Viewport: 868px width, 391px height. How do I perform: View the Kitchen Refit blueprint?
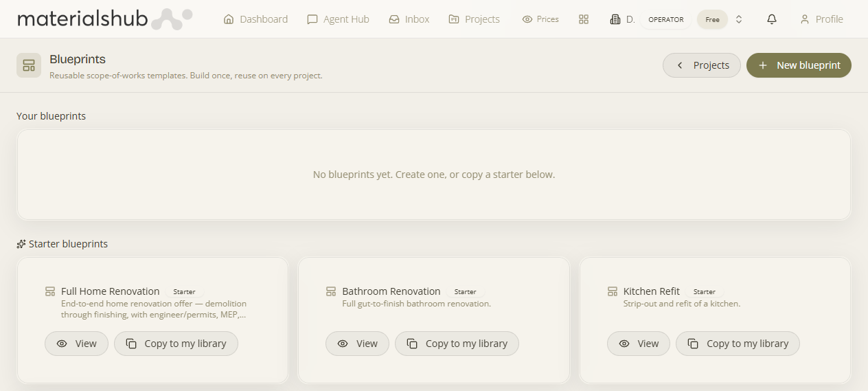[639, 344]
